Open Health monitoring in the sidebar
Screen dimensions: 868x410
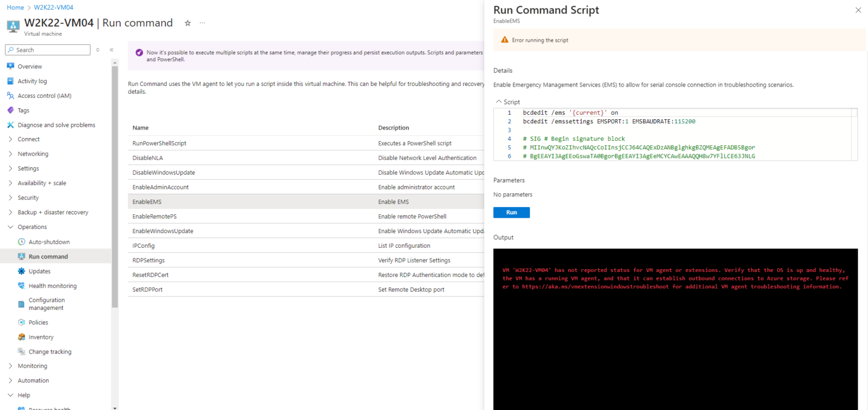pos(53,286)
